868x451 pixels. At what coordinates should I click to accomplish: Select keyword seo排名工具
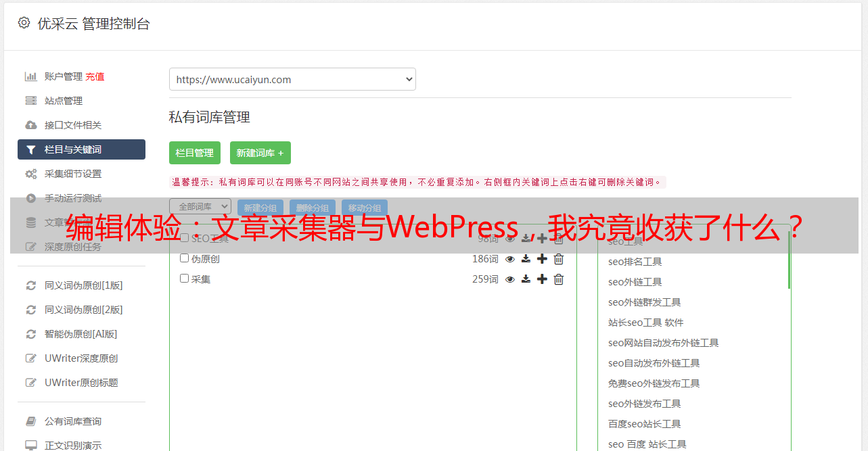pyautogui.click(x=635, y=262)
